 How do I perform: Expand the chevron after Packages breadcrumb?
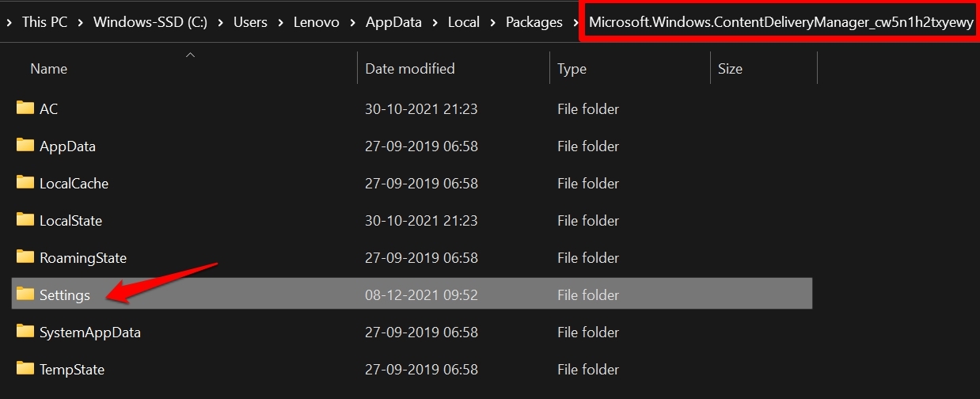tap(574, 22)
